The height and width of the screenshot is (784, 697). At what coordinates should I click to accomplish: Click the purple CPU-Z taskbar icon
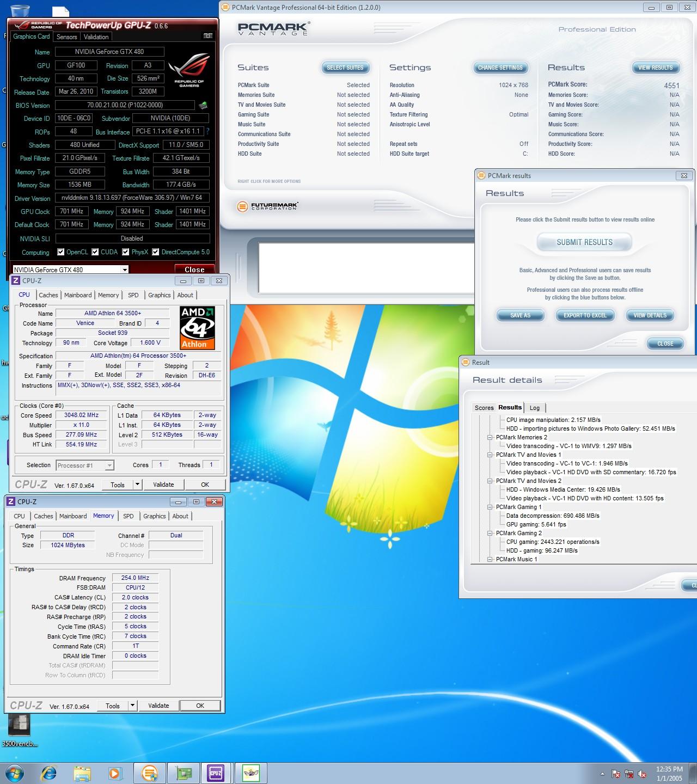(x=216, y=773)
